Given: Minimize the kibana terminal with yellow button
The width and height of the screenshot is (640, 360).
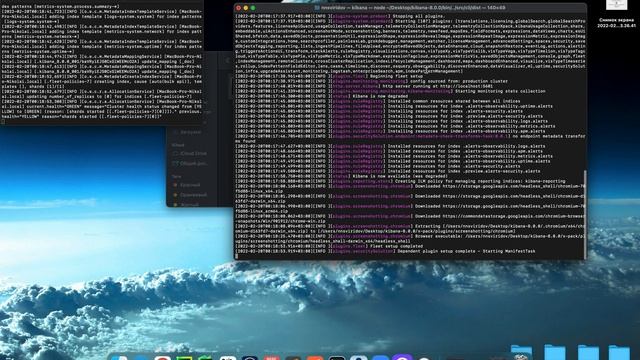Looking at the screenshot, I should pos(246,8).
